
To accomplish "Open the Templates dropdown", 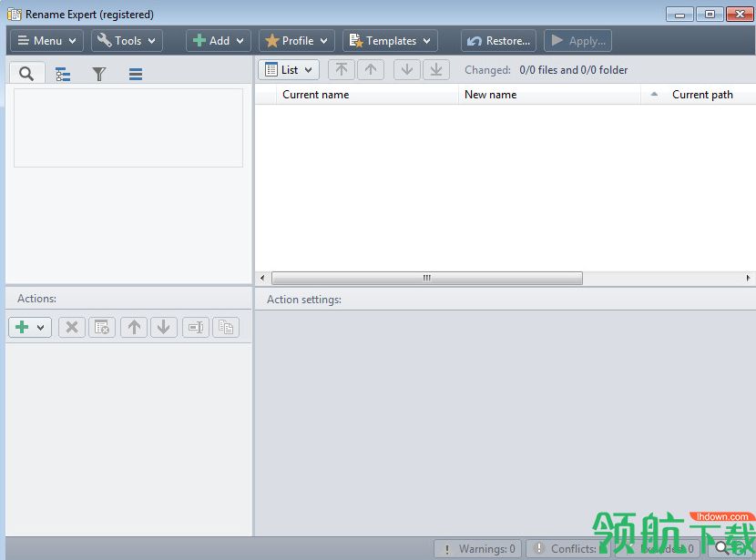I will click(390, 41).
